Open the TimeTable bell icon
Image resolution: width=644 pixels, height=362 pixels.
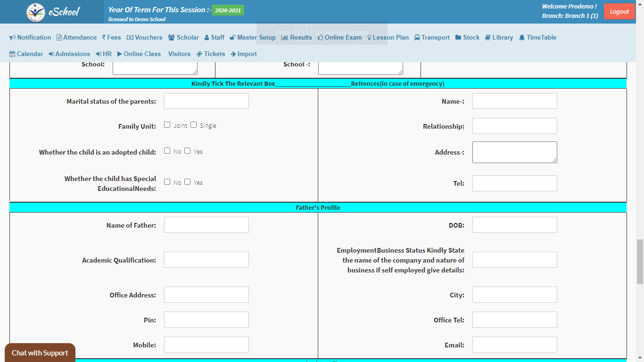(x=522, y=38)
